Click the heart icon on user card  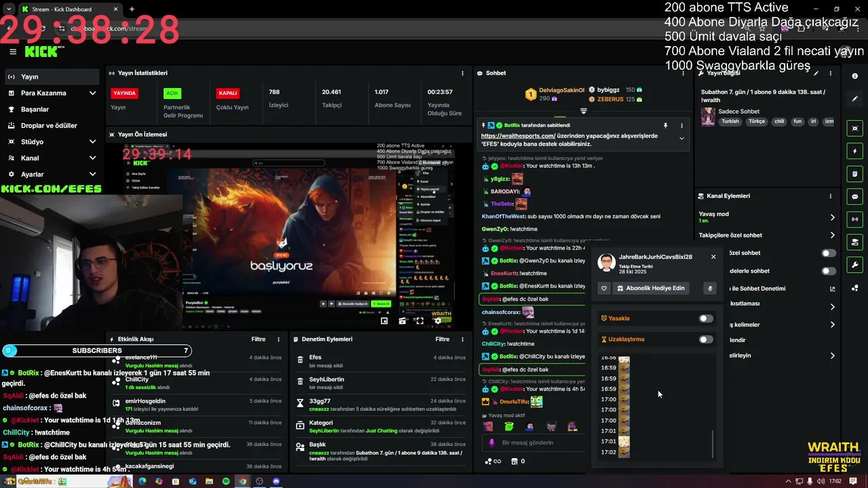[604, 288]
